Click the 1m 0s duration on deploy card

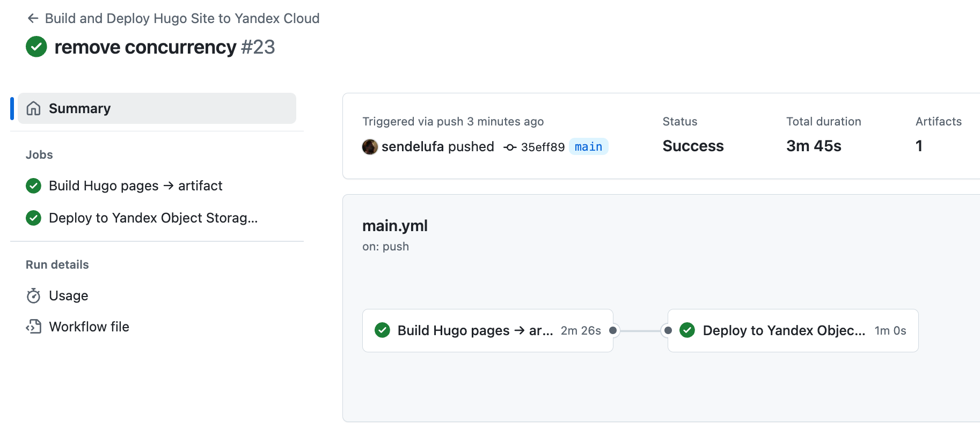tap(890, 331)
